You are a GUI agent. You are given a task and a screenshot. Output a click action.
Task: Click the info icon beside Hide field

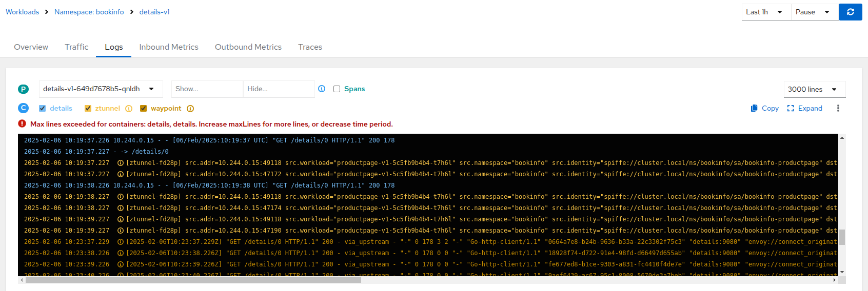click(x=322, y=89)
